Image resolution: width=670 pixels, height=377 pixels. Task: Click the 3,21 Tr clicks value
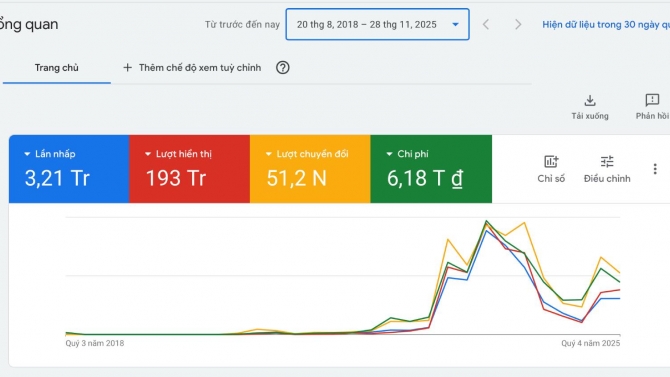(x=57, y=178)
